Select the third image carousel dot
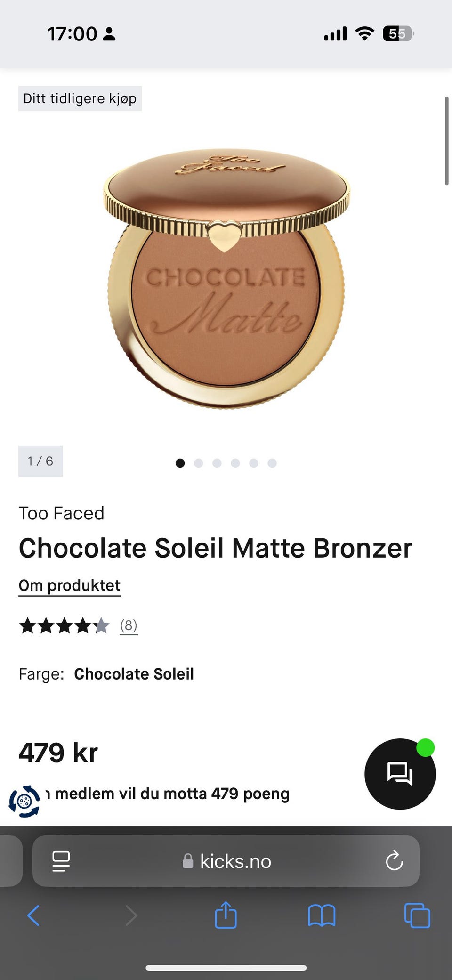The width and height of the screenshot is (452, 980). (x=217, y=463)
